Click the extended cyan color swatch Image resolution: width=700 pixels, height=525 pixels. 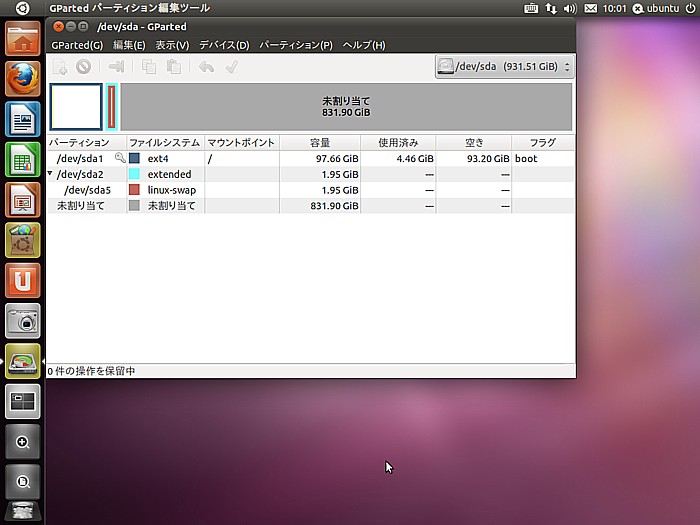pyautogui.click(x=134, y=174)
